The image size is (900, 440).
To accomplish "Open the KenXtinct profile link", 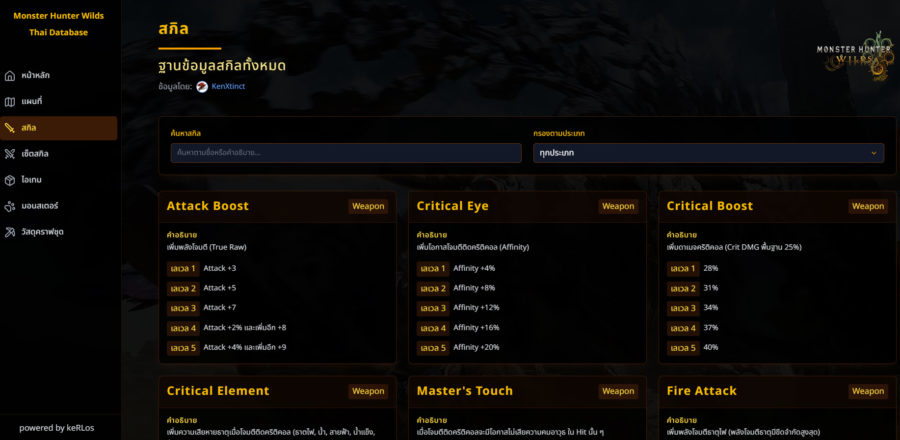I will (228, 87).
